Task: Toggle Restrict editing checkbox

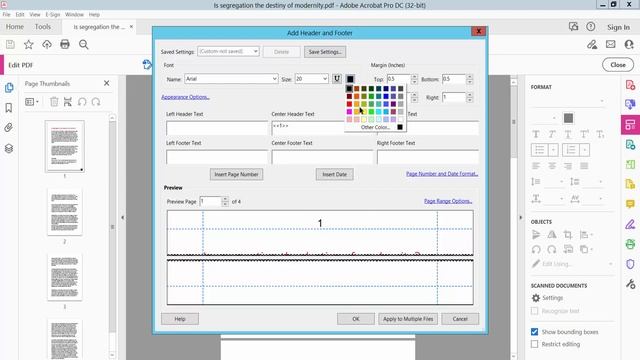Action: tap(534, 344)
